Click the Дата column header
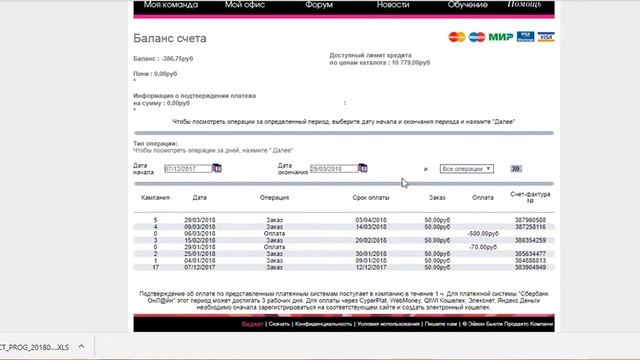 pos(200,198)
